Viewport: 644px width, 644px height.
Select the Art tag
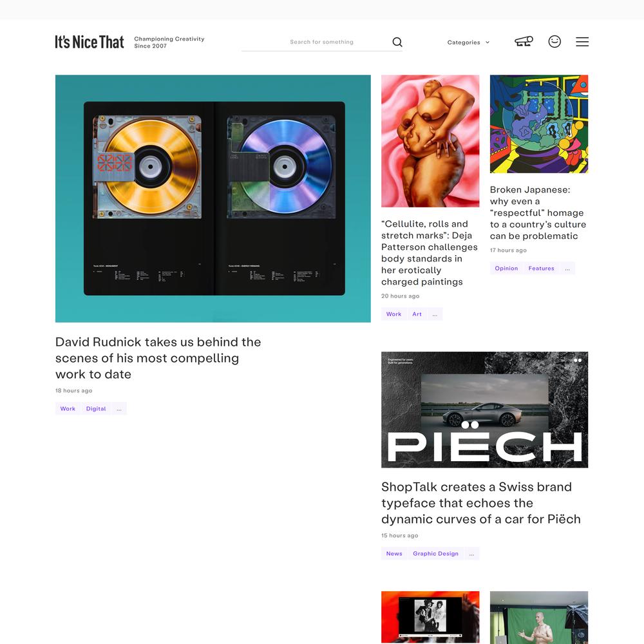417,314
